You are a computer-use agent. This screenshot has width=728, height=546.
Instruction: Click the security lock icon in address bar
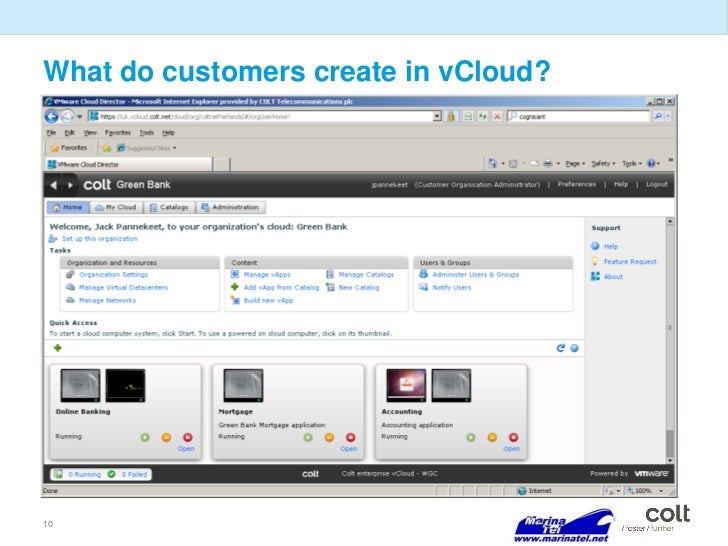pos(451,117)
